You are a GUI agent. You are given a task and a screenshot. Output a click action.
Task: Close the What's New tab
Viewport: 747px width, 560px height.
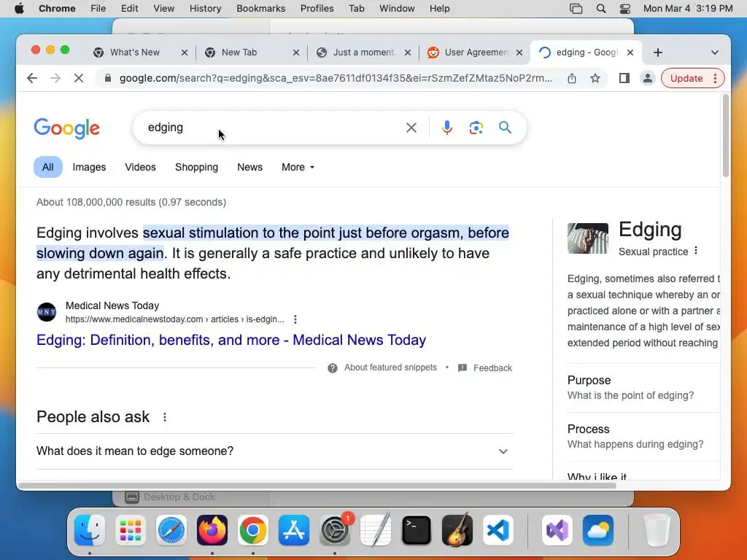185,52
